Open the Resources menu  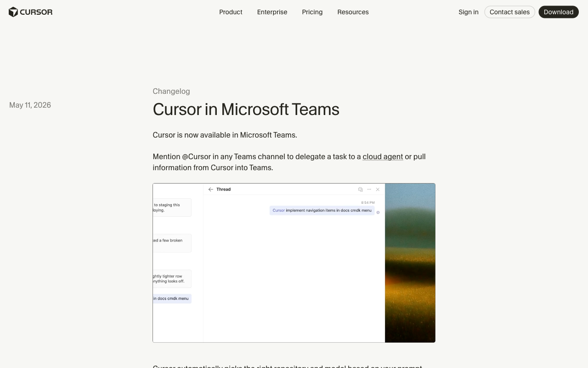tap(353, 12)
